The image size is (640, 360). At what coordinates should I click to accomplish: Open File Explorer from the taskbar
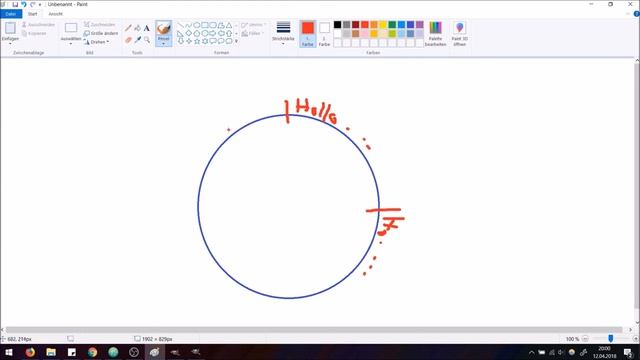pos(51,352)
